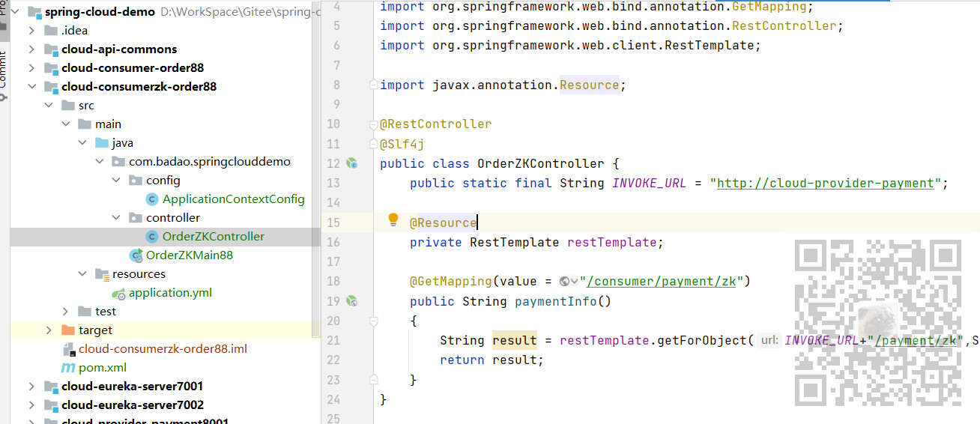Click line number 21 in the gutter
The height and width of the screenshot is (424, 980).
pyautogui.click(x=333, y=341)
